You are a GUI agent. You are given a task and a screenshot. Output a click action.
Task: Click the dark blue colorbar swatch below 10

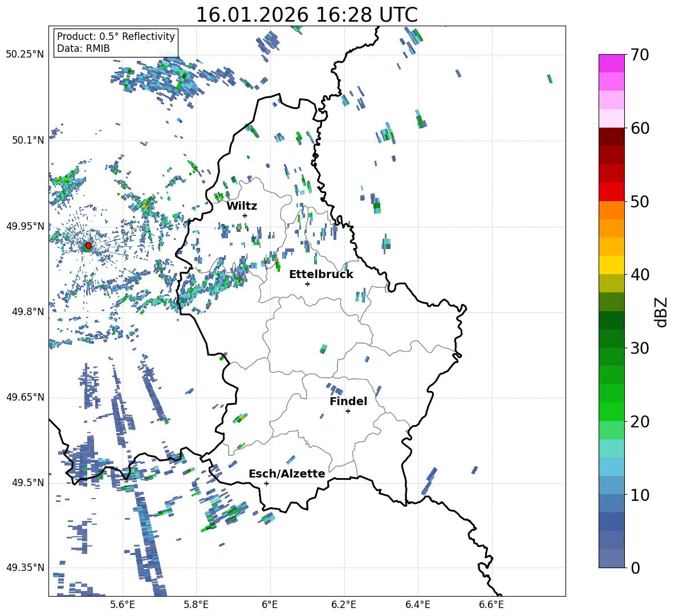(611, 521)
